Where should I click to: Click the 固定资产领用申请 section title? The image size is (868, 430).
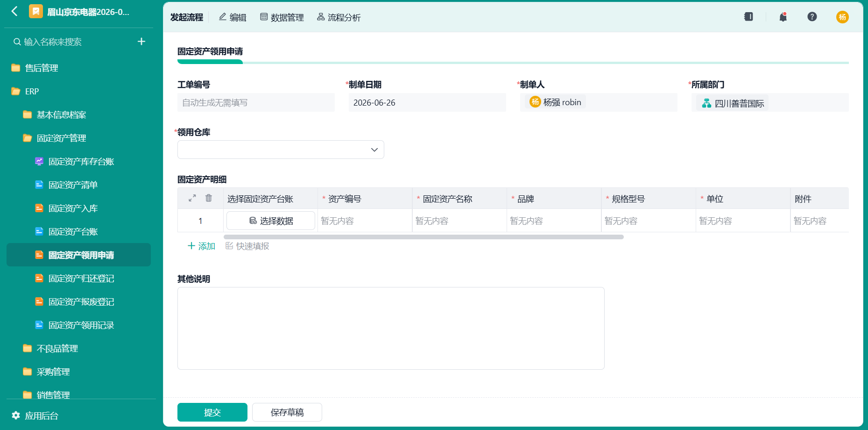[210, 51]
